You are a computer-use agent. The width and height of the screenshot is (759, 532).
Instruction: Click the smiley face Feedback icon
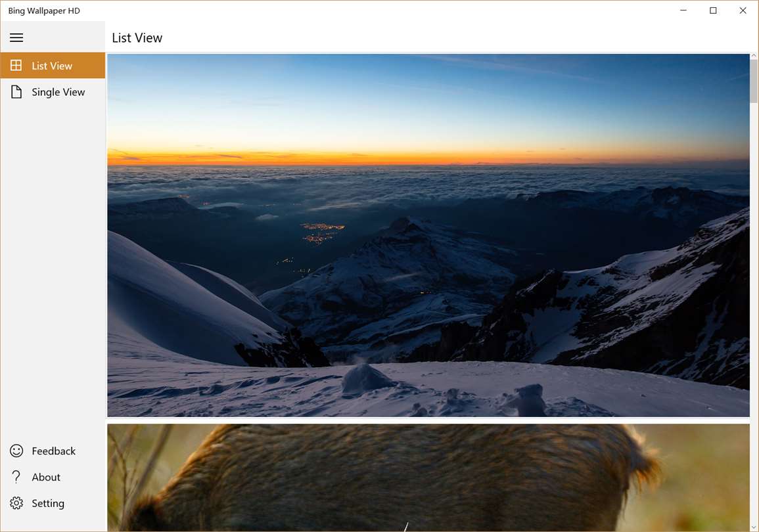pos(16,451)
